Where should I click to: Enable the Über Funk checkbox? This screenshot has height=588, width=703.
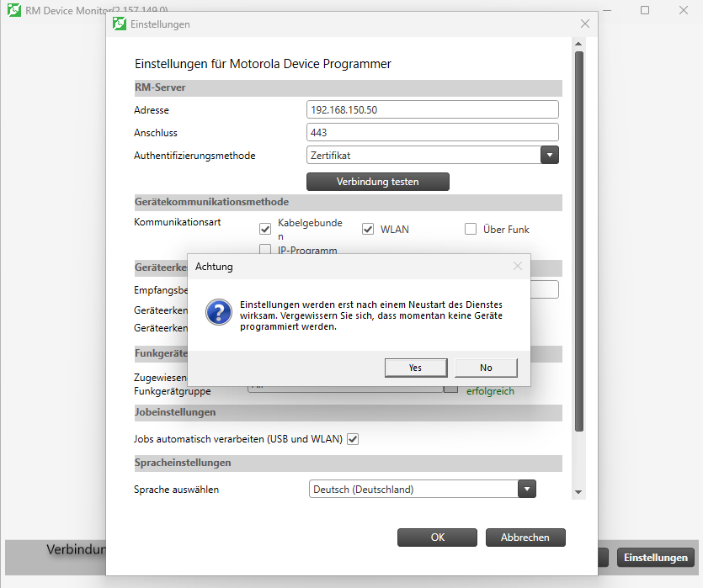(x=471, y=229)
